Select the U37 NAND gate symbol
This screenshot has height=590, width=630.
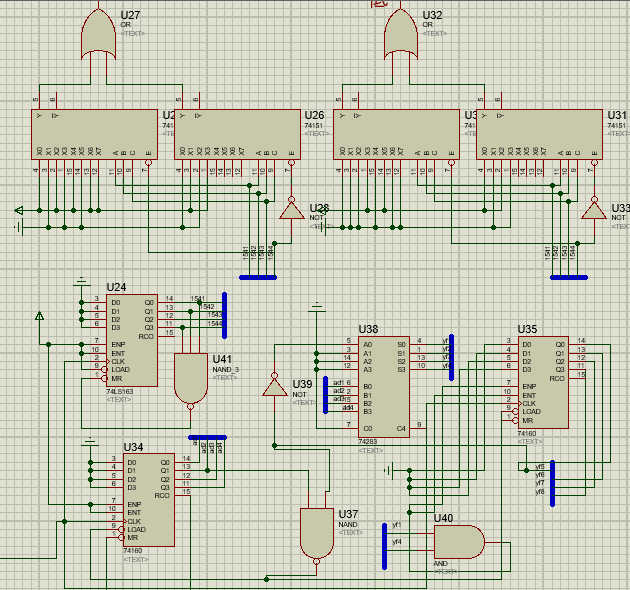317,535
